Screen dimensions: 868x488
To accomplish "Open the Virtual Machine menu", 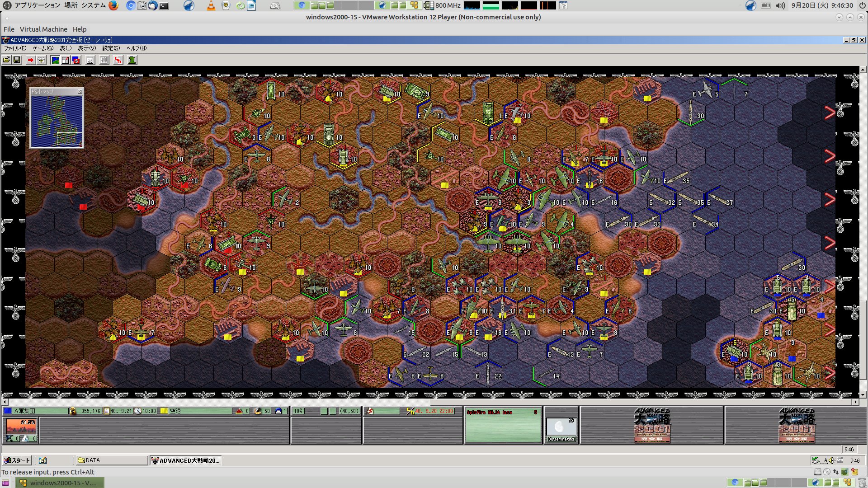I will tap(43, 29).
